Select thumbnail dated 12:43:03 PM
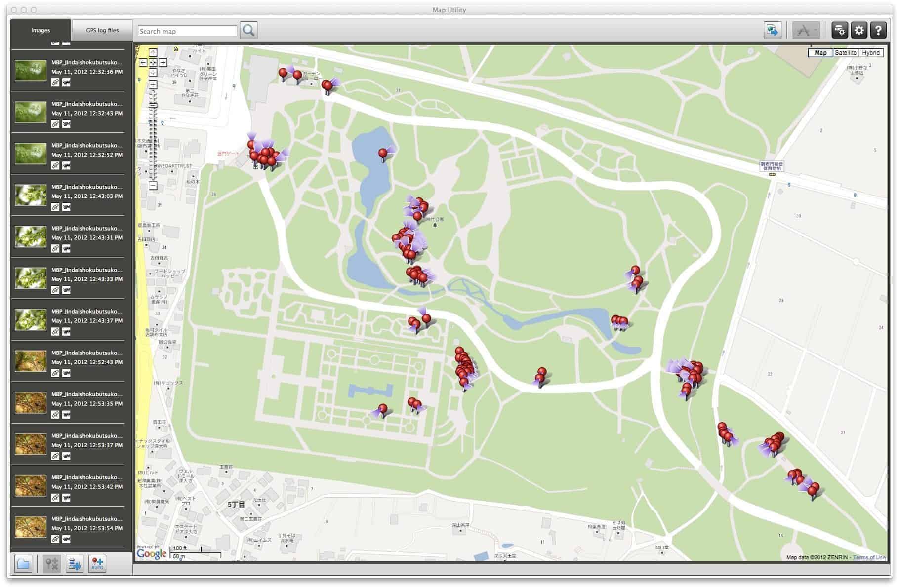This screenshot has width=899, height=588. pos(31,195)
